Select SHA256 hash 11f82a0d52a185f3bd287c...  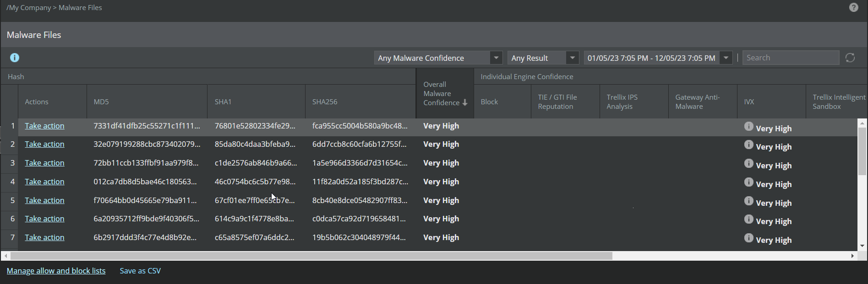point(360,182)
